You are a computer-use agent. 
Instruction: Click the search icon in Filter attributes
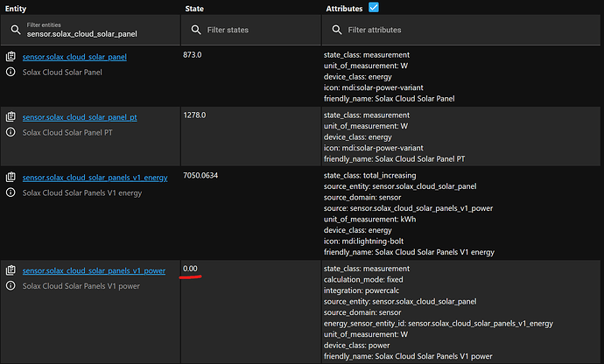[337, 30]
